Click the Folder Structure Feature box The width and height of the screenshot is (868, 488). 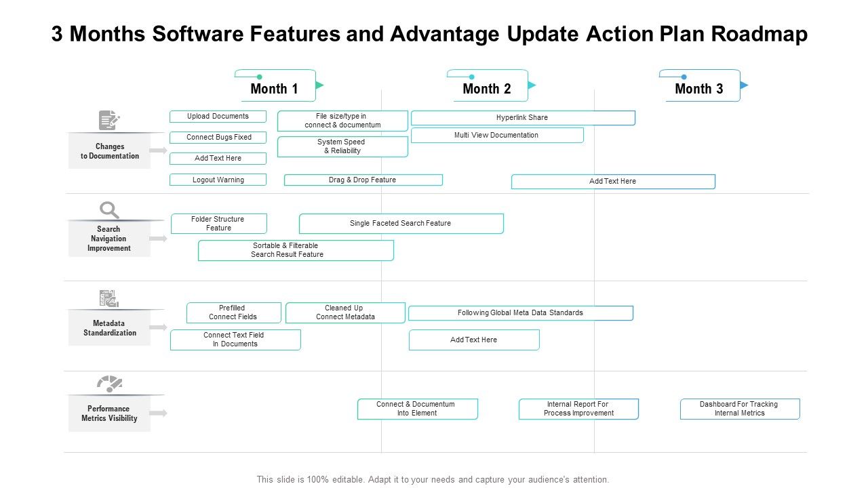point(219,224)
